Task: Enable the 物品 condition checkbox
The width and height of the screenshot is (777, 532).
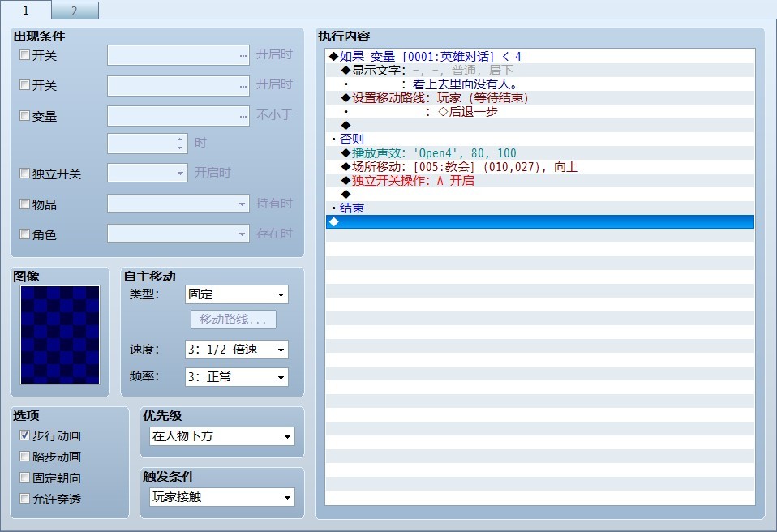Action: click(x=24, y=204)
